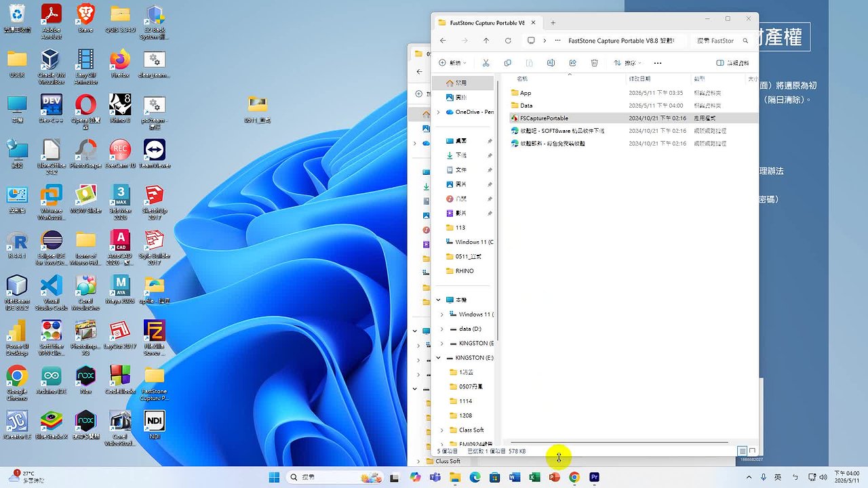This screenshot has width=868, height=488.
Task: Open the Sort dropdown in Explorer toolbar
Action: pyautogui.click(x=628, y=63)
